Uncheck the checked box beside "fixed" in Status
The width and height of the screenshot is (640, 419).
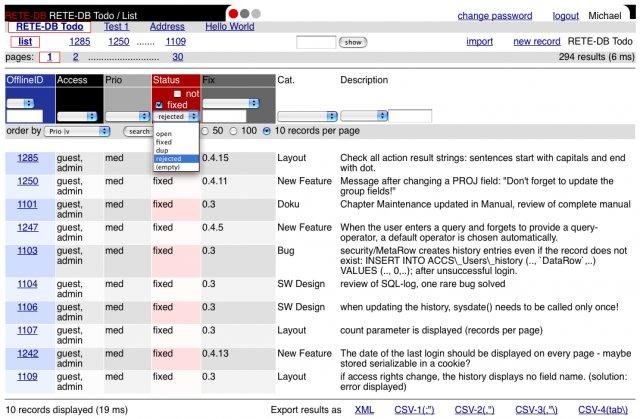coord(159,105)
